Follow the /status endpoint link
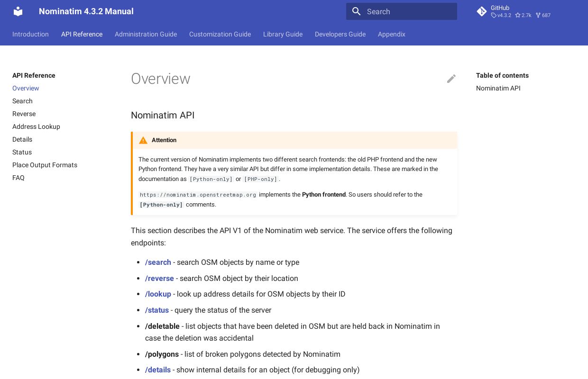The height and width of the screenshot is (379, 588). 157,310
